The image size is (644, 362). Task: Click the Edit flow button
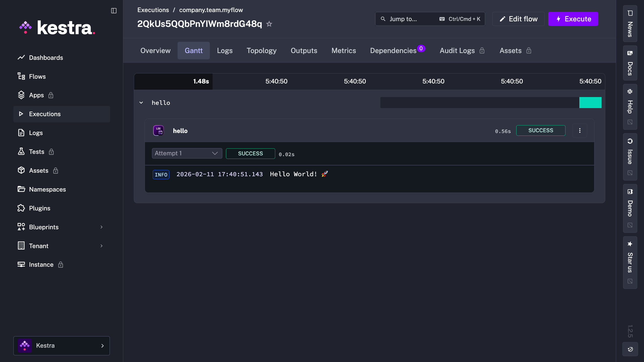point(518,19)
